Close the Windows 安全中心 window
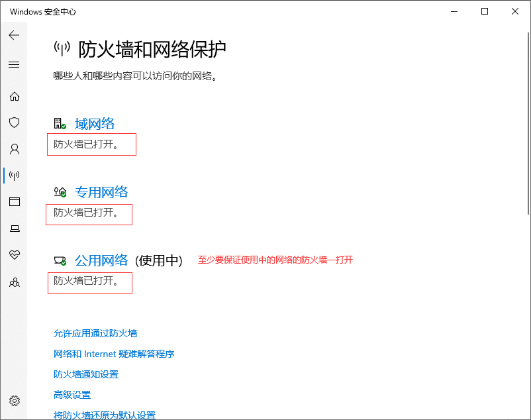 coord(515,11)
